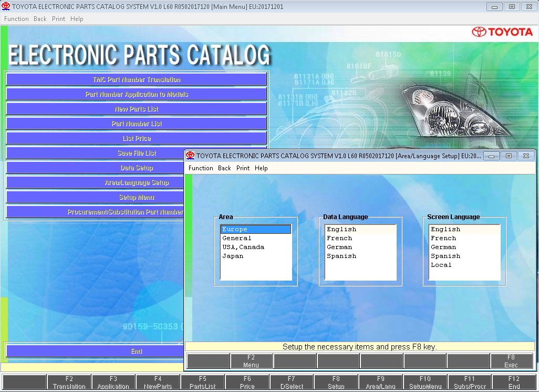Open Help menu in the dialog window
The height and width of the screenshot is (392, 539).
point(261,168)
